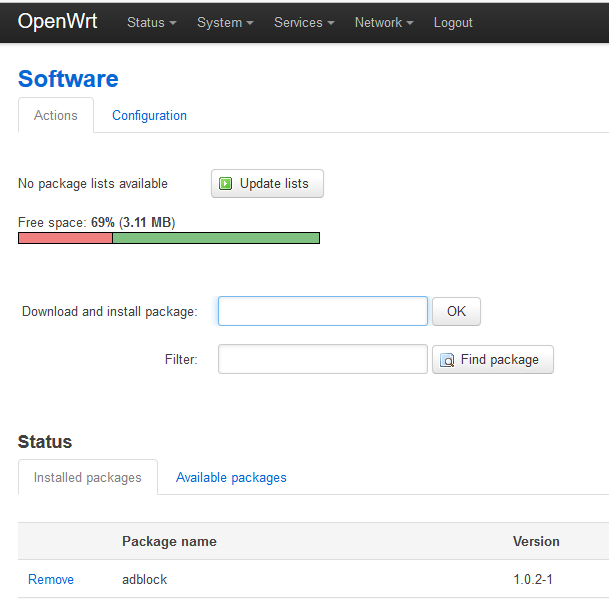Expand the Network menu
This screenshot has height=599, width=609.
[x=384, y=23]
